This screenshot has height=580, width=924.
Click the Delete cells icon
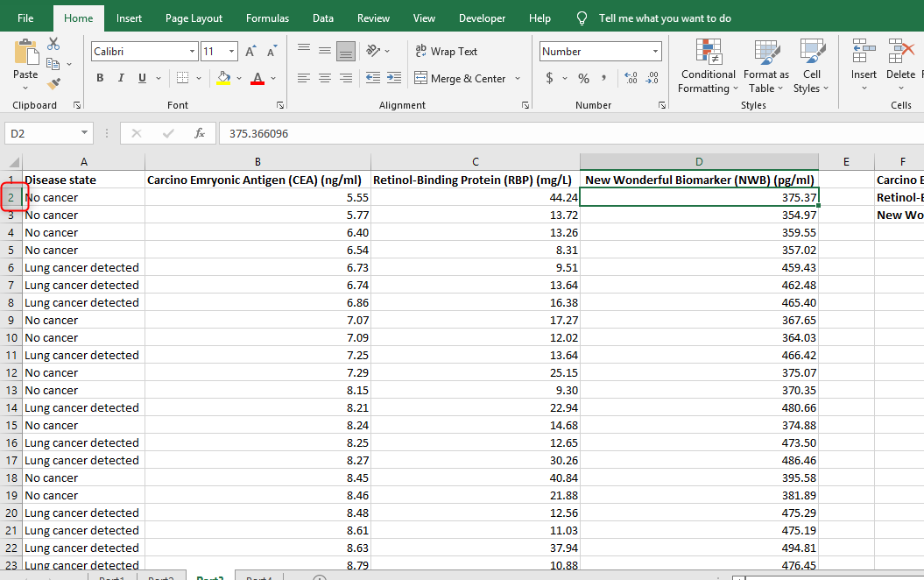tap(901, 52)
